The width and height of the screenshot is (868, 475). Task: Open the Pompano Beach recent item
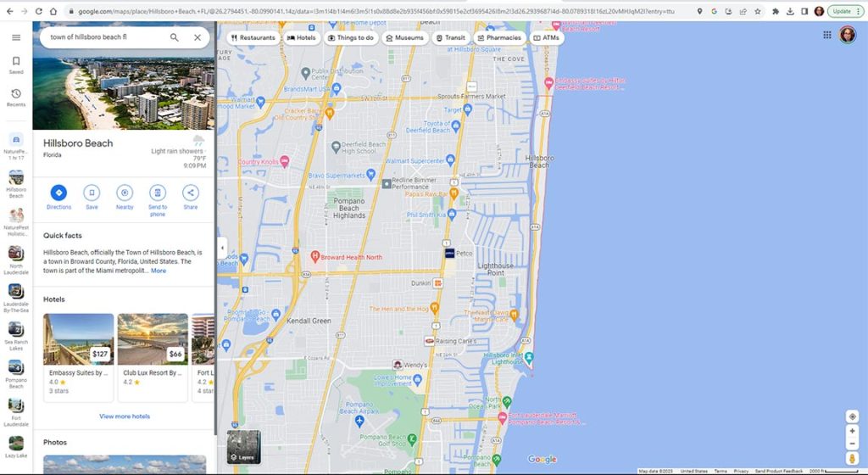(16, 374)
